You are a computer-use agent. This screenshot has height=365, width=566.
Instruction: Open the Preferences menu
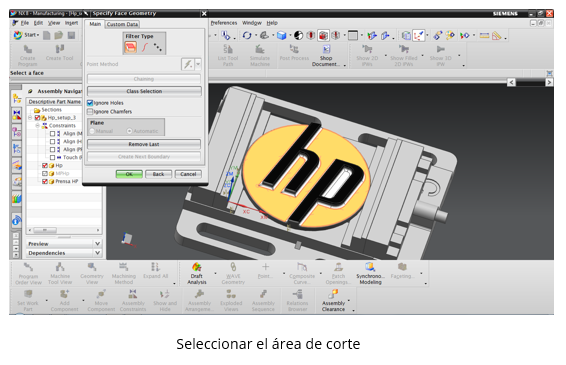click(224, 23)
